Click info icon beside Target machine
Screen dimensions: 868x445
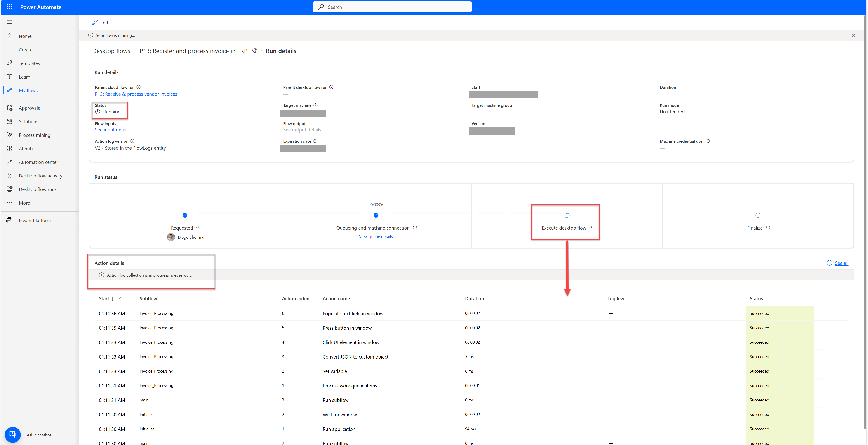pyautogui.click(x=315, y=105)
